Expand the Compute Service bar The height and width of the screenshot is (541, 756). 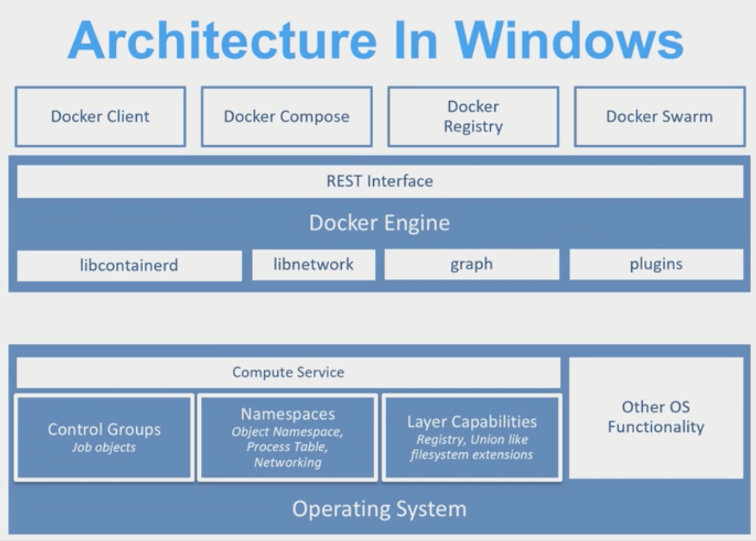click(x=288, y=372)
